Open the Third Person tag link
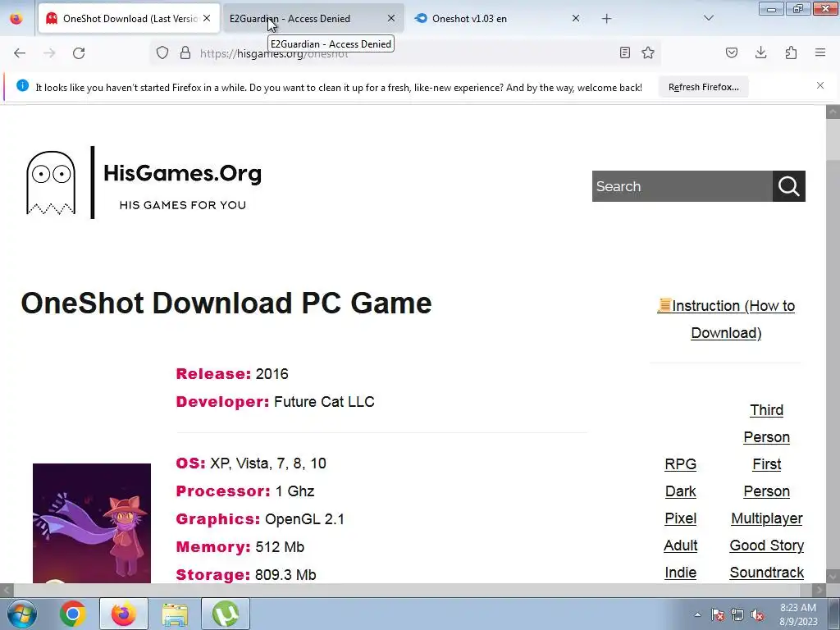This screenshot has height=630, width=840. click(767, 424)
